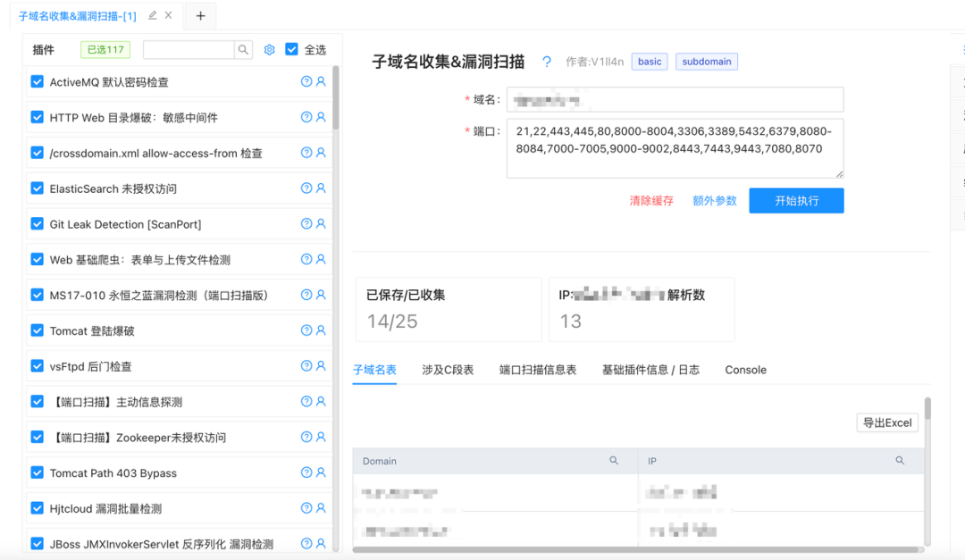The height and width of the screenshot is (560, 965).
Task: Select JBoss JMXInvokerServlet 反序列化 漏洞检测 text
Action: coord(161,544)
